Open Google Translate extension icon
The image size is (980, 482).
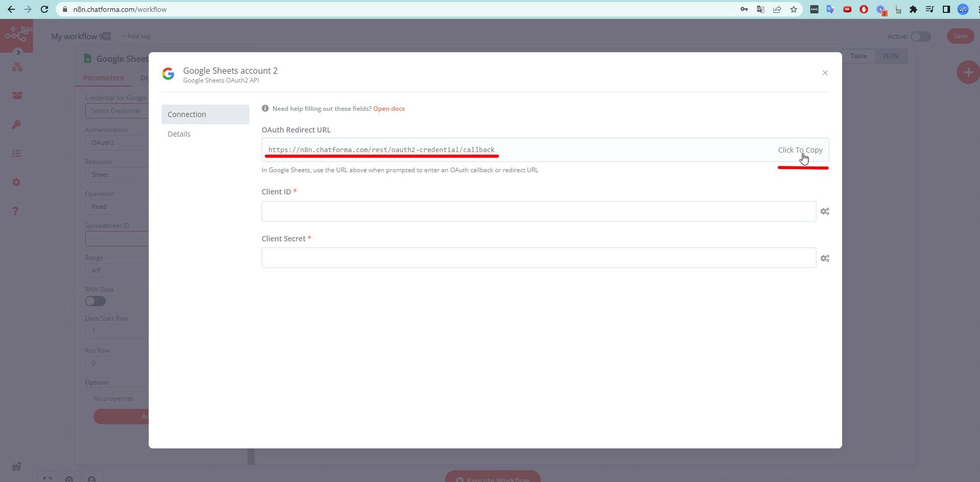[x=831, y=9]
